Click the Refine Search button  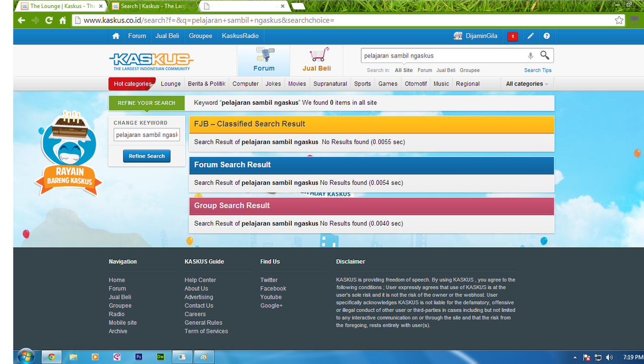coord(146,156)
